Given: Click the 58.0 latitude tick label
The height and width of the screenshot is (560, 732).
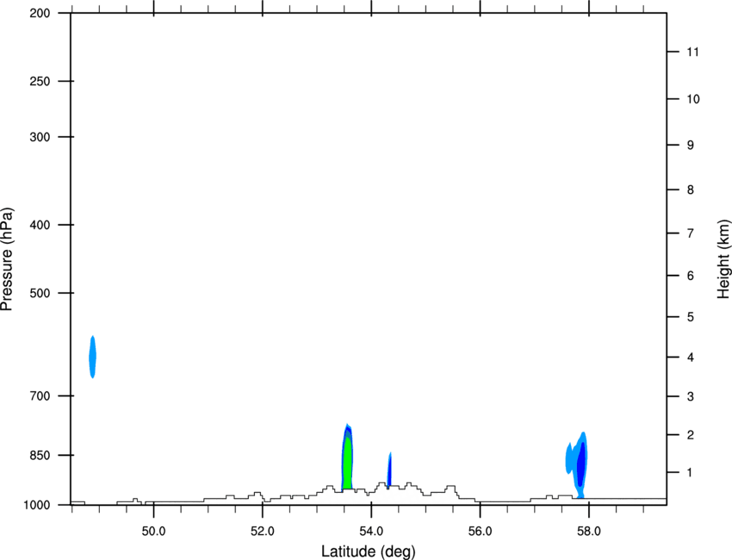Looking at the screenshot, I should coord(589,532).
